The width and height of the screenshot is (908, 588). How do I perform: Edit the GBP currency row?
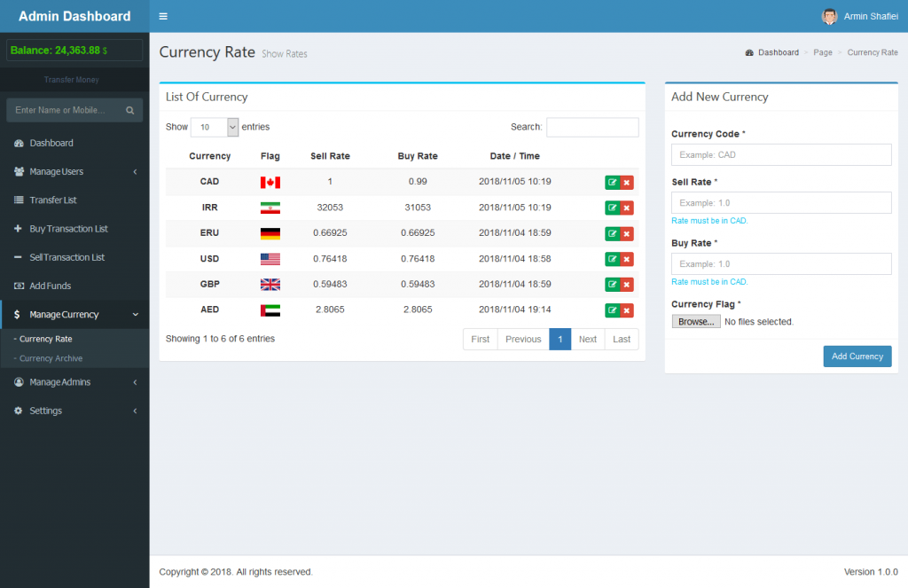[x=612, y=285]
